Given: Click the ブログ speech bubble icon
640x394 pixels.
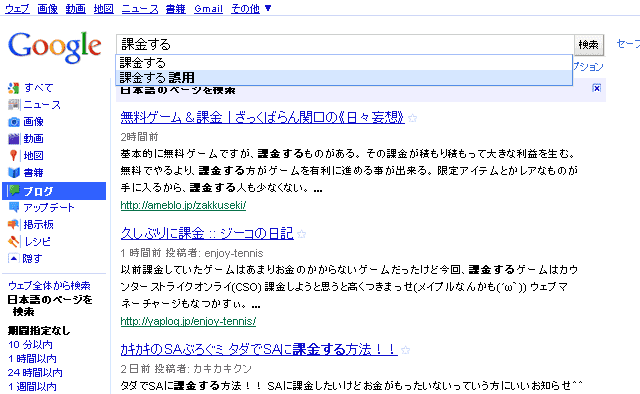Looking at the screenshot, I should click(14, 190).
